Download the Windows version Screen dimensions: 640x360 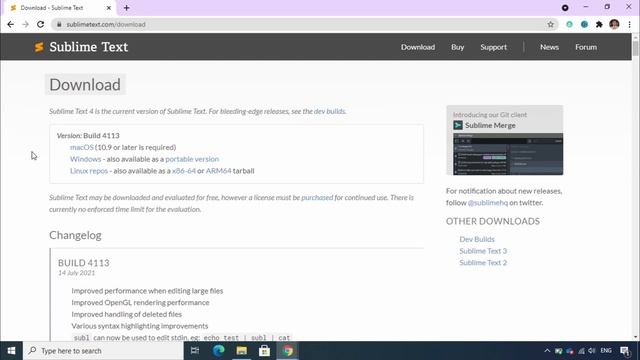85,159
